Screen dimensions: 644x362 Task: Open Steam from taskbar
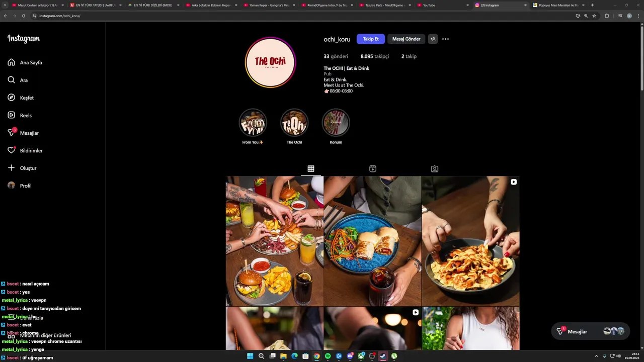[383, 356]
